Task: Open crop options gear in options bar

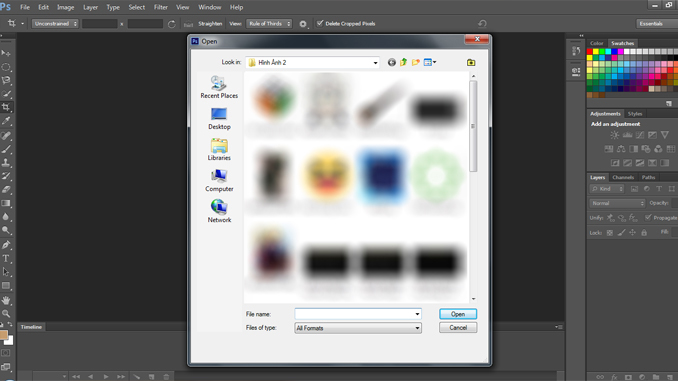Action: (x=303, y=24)
